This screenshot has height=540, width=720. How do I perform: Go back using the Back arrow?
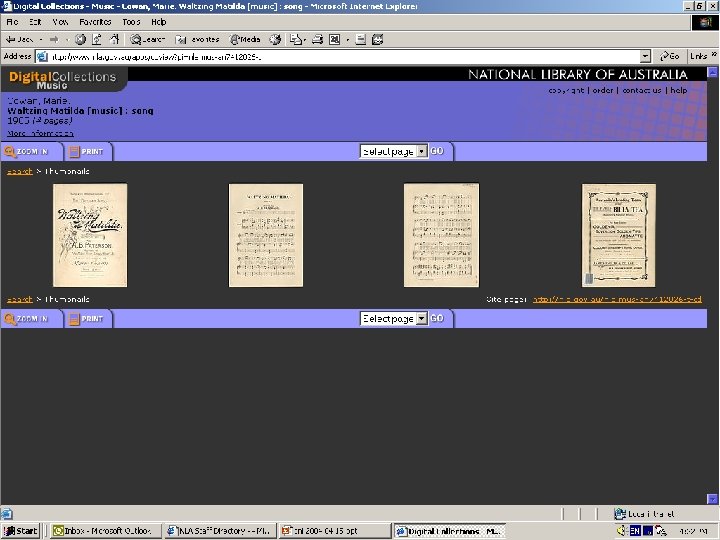(x=19, y=39)
